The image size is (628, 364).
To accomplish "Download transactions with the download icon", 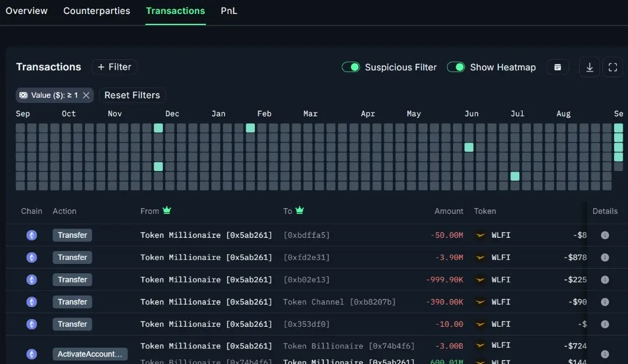I will click(590, 67).
